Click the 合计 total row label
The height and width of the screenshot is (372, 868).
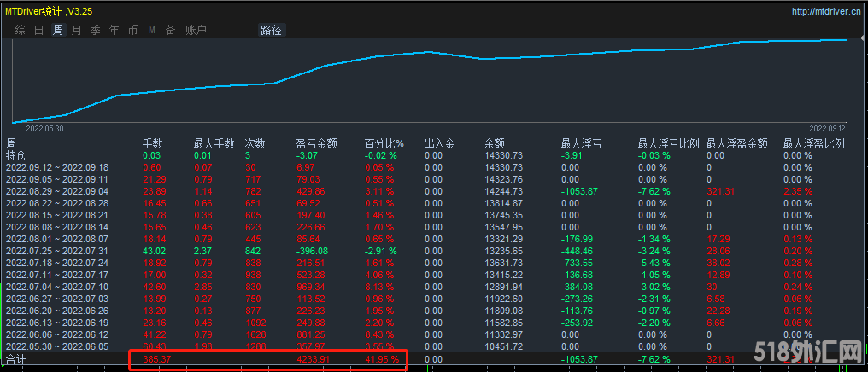(16, 360)
